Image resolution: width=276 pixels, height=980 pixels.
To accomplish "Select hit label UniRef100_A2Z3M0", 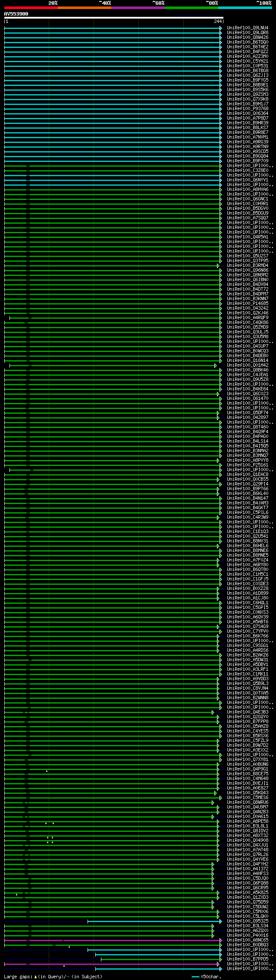I will (248, 56).
